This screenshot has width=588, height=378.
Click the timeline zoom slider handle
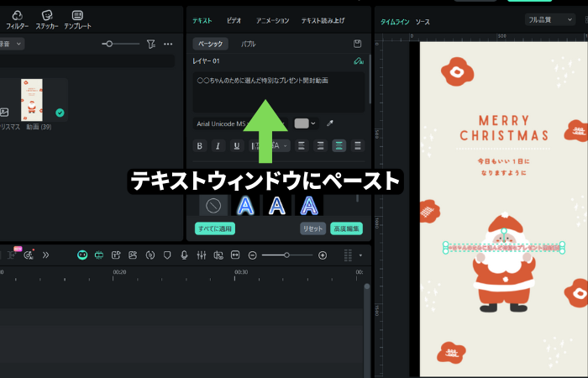point(286,255)
